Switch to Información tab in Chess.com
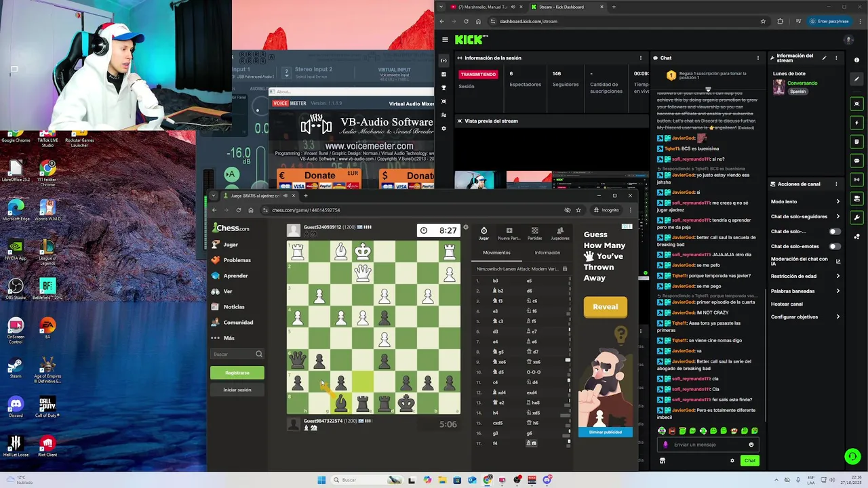This screenshot has height=488, width=868. pos(547,253)
